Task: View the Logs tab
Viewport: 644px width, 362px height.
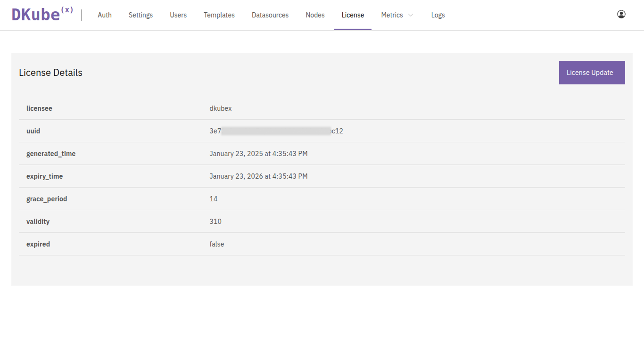Action: (438, 15)
